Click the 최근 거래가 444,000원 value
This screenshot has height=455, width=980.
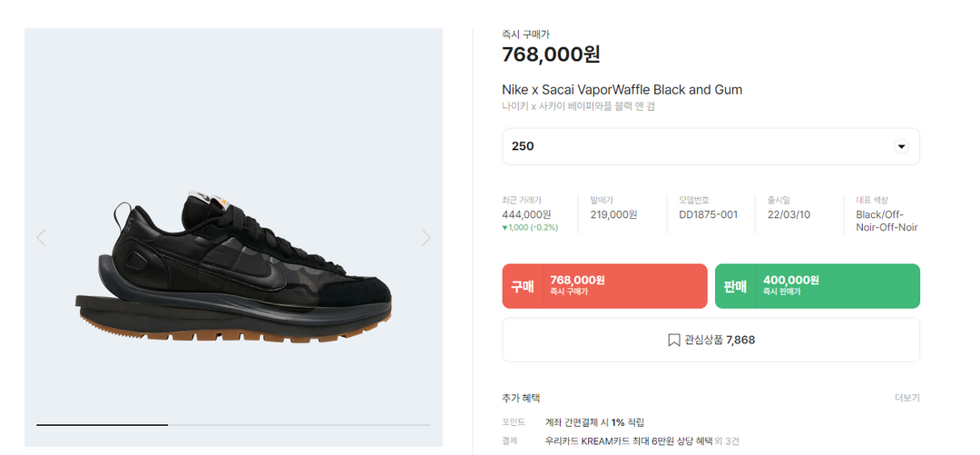point(526,215)
